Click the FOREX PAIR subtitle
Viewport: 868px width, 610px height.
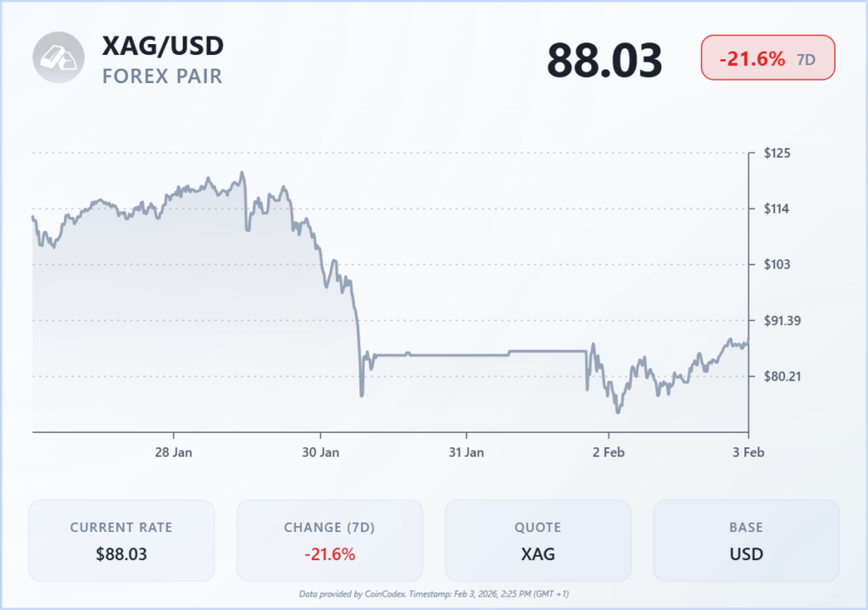pos(162,76)
